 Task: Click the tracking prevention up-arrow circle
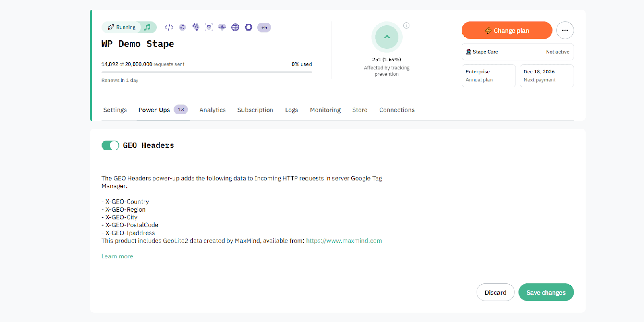(387, 37)
